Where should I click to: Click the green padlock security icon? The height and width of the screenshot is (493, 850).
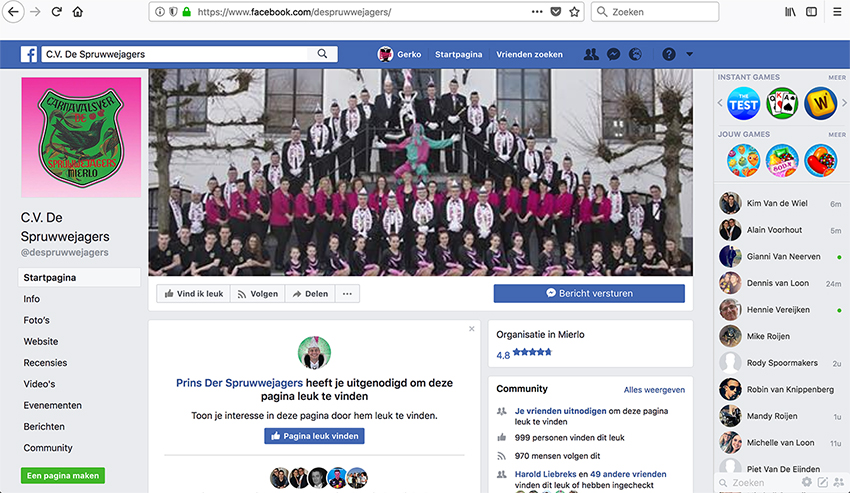coord(186,11)
